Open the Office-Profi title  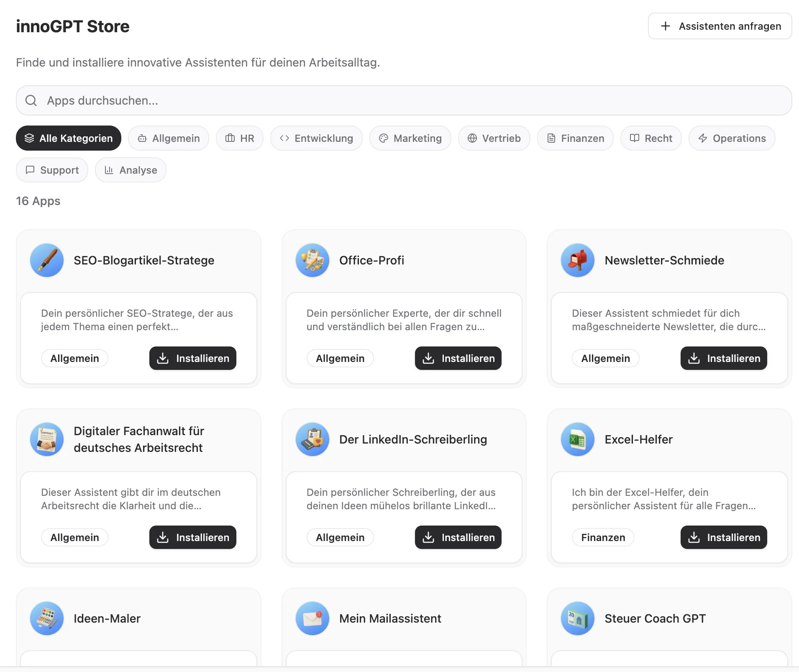tap(371, 260)
